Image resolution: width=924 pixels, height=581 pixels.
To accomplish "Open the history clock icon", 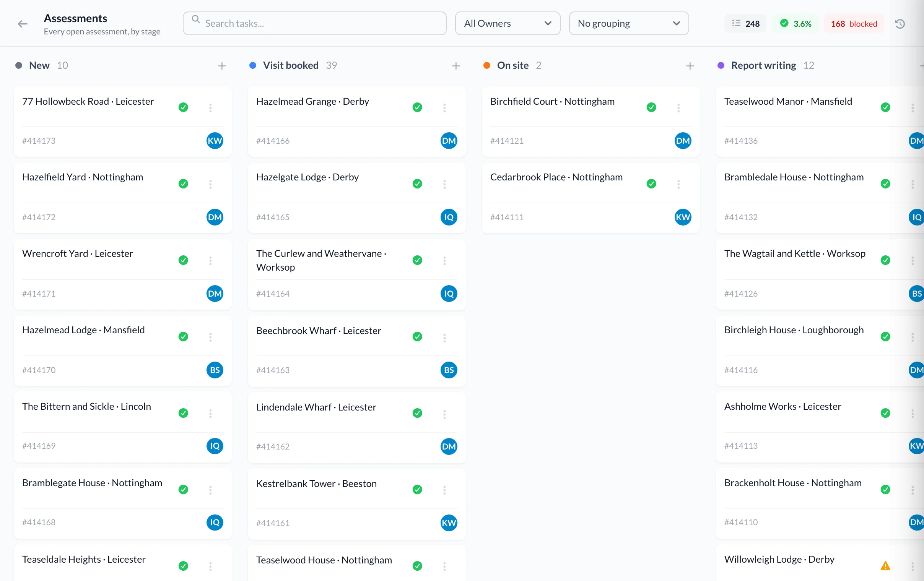I will 900,24.
